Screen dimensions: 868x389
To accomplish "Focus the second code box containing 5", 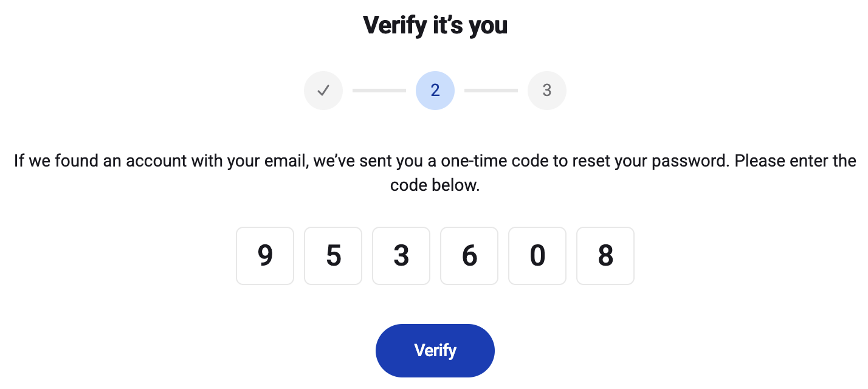I will 333,256.
